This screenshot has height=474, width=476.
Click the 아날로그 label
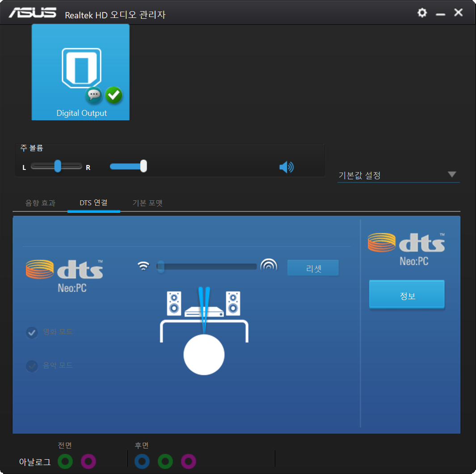click(34, 462)
